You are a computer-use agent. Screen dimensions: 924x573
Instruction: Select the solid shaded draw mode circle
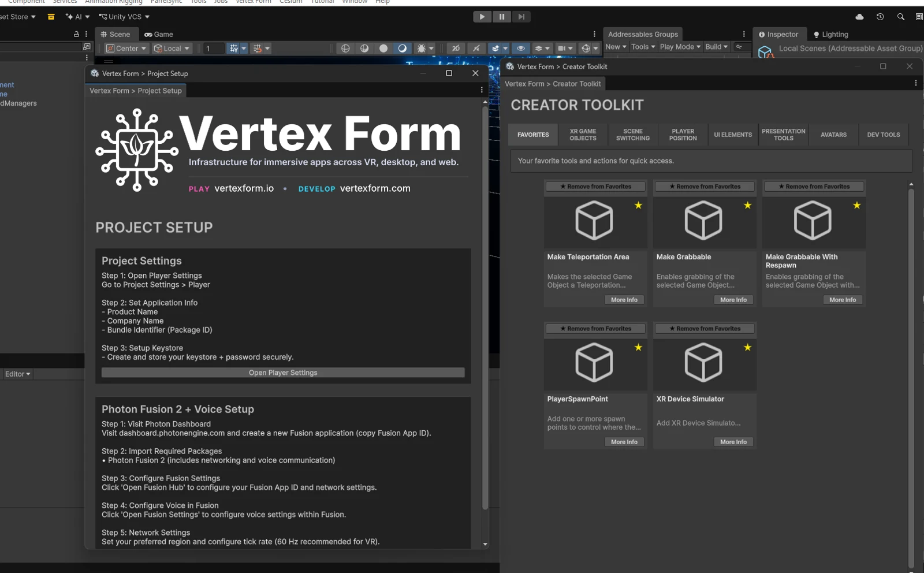point(383,49)
